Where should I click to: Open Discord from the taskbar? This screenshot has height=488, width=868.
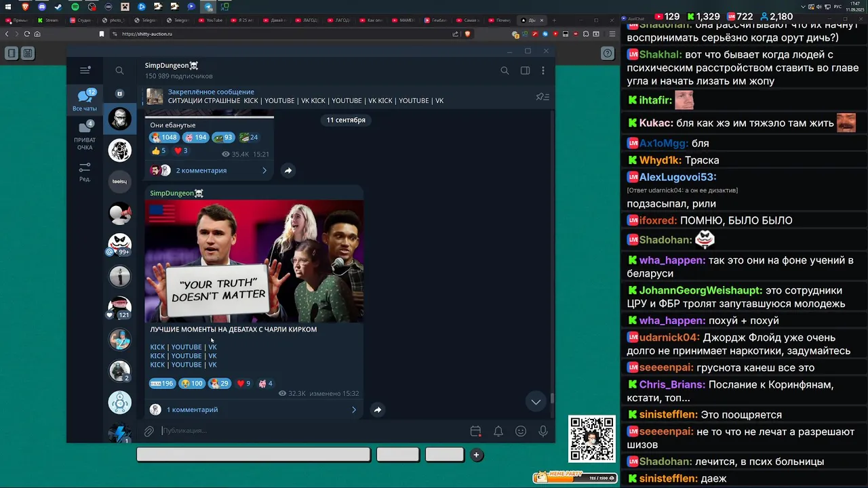[42, 7]
